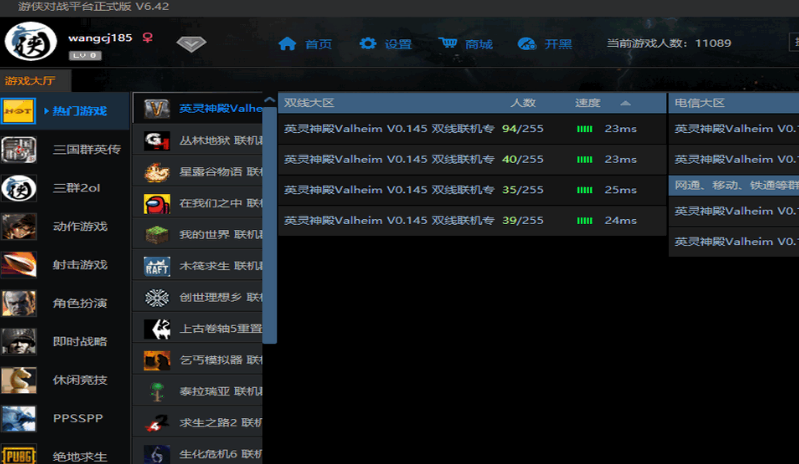
Task: Click the 网通、移动、铁通 highlighted row
Action: (x=734, y=185)
